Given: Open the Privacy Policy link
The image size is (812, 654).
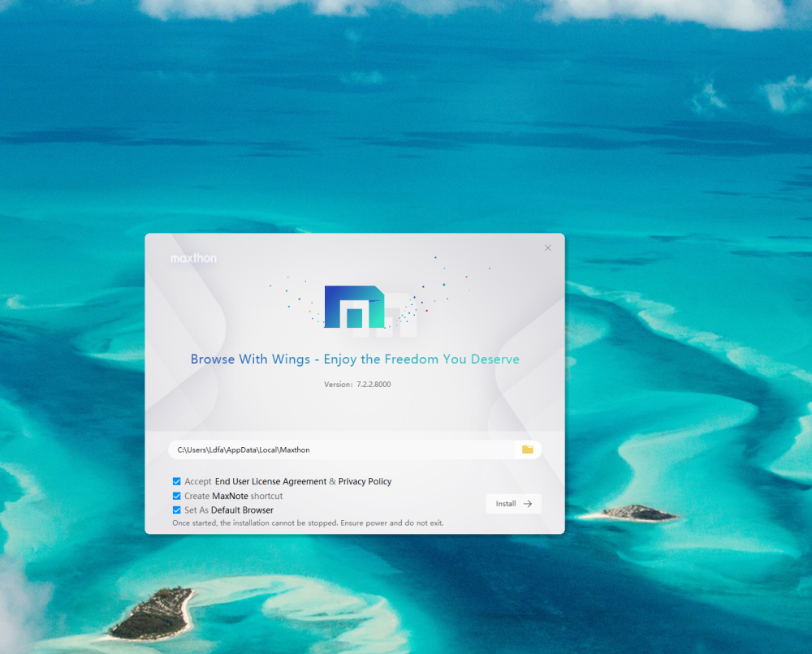Looking at the screenshot, I should tap(365, 481).
